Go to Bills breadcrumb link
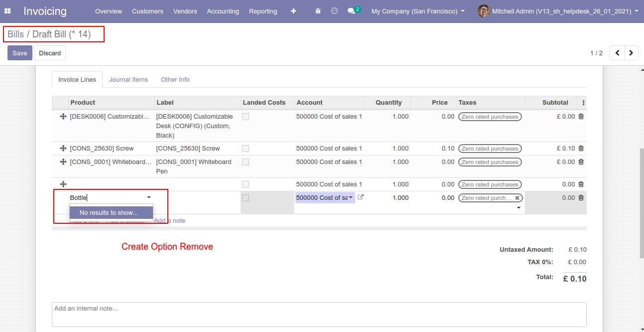Image resolution: width=644 pixels, height=332 pixels. (x=15, y=34)
